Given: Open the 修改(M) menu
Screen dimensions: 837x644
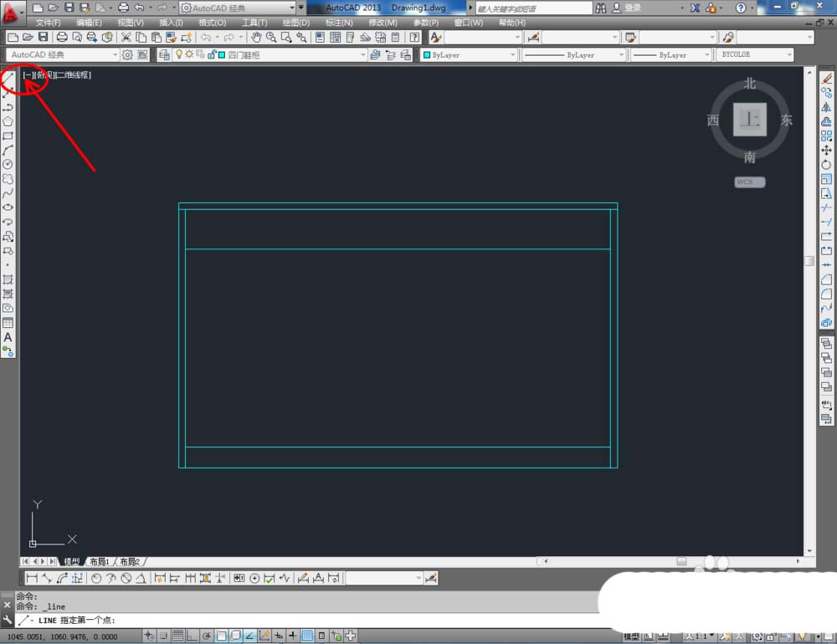Looking at the screenshot, I should click(x=383, y=23).
